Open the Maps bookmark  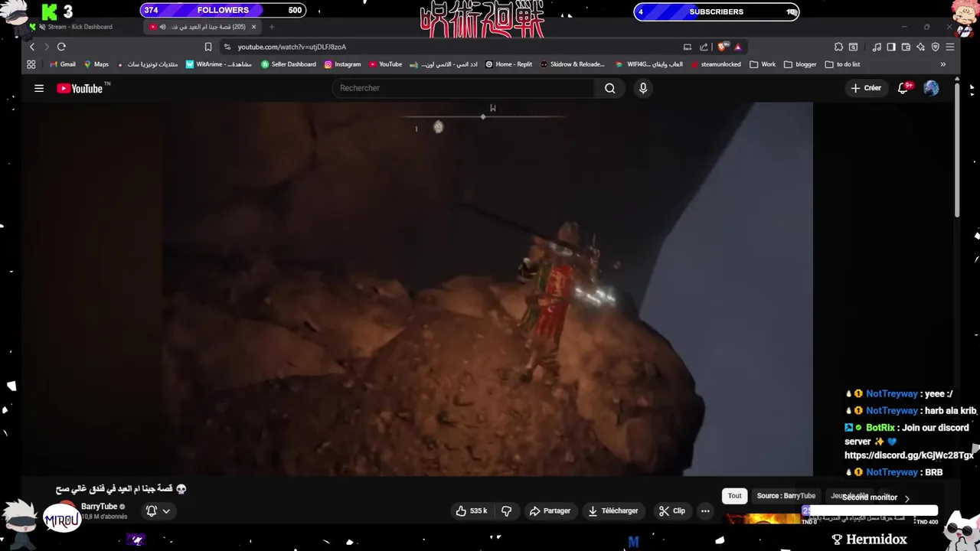tap(96, 64)
